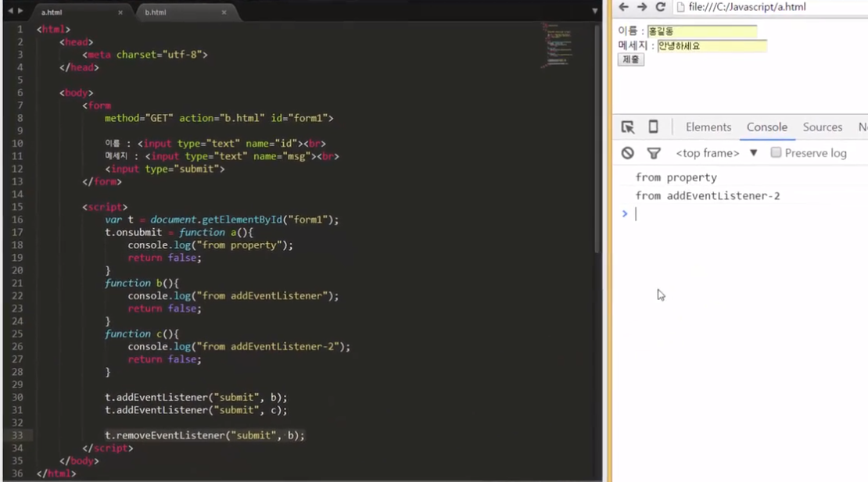Focus the 이름 name input field
868x482 pixels.
click(x=702, y=31)
